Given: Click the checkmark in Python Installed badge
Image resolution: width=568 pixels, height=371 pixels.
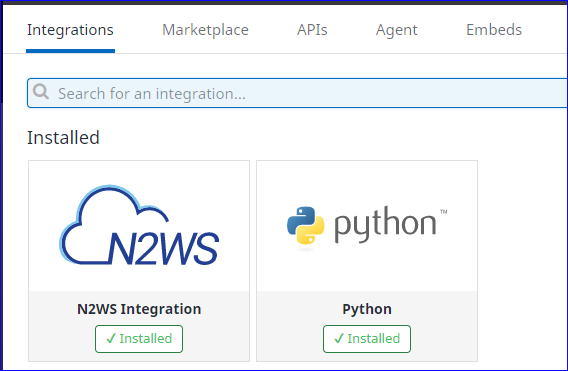Looking at the screenshot, I should click(339, 339).
